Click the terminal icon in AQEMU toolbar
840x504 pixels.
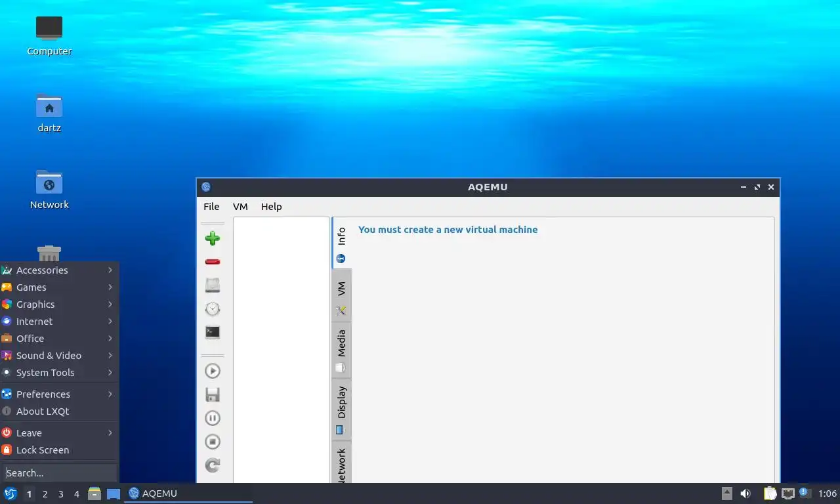point(212,333)
